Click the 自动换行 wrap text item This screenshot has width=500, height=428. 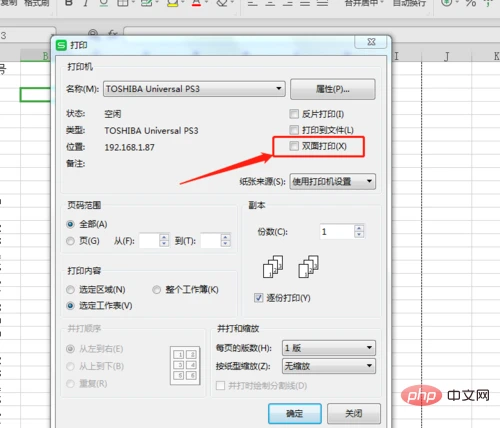pyautogui.click(x=409, y=3)
